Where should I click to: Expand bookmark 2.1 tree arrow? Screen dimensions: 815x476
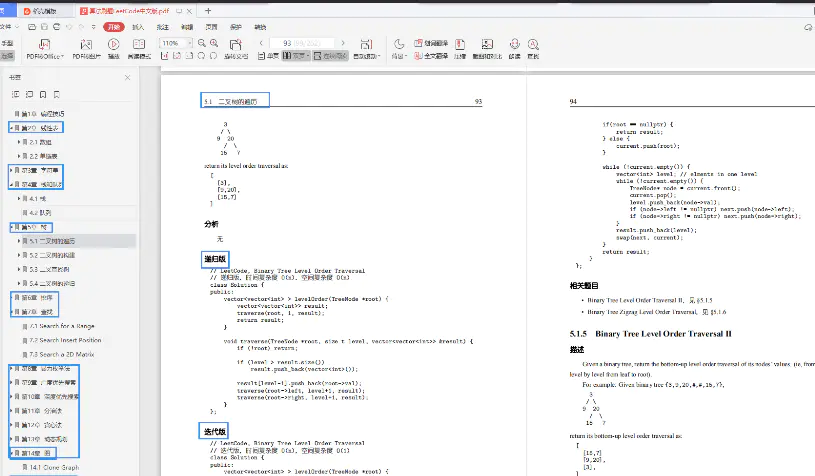pyautogui.click(x=19, y=142)
